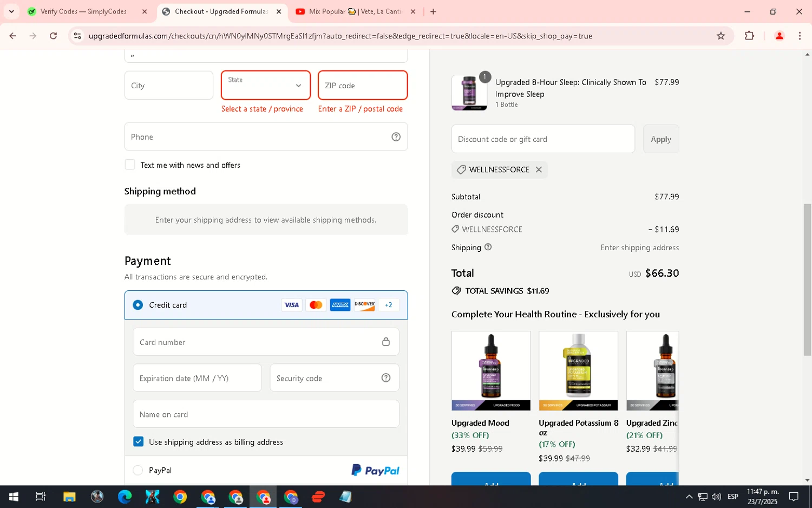This screenshot has height=508, width=812.
Task: Close the Verify Codes tab
Action: click(x=145, y=11)
